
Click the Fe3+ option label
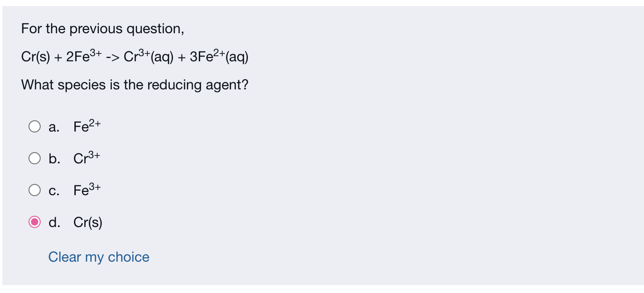point(87,190)
